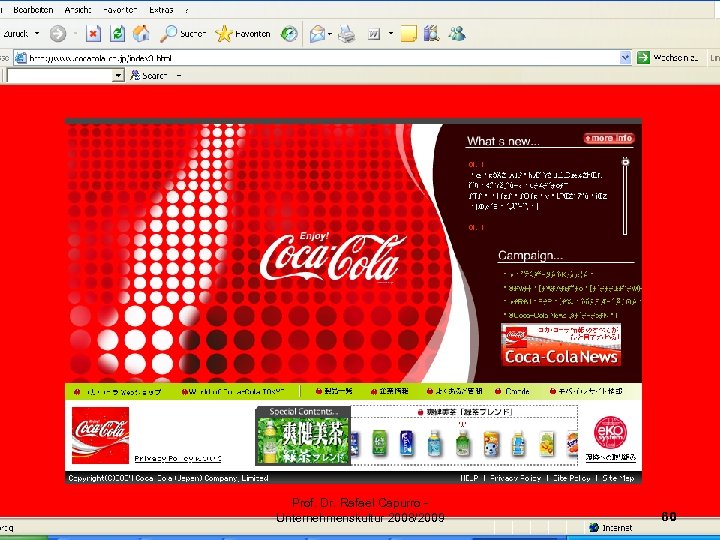This screenshot has width=720, height=540.
Task: Open the Research books icon
Action: pyautogui.click(x=432, y=34)
